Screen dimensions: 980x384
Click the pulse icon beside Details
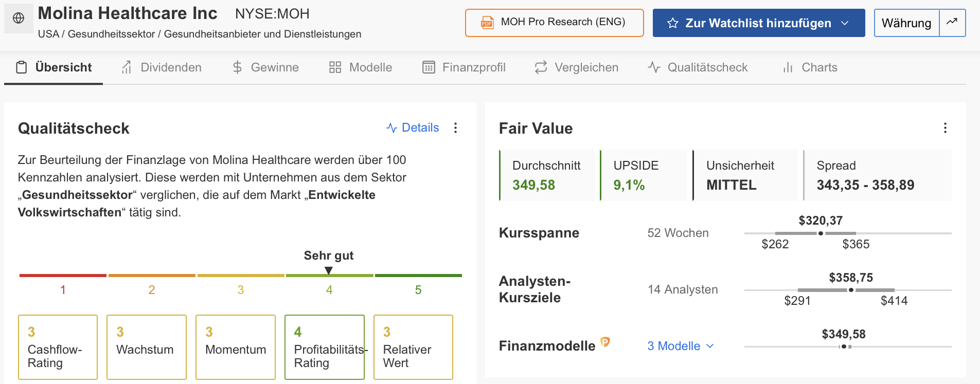[392, 128]
